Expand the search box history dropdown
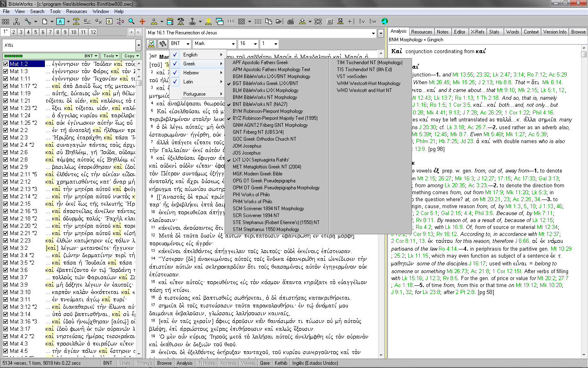 [x=138, y=45]
